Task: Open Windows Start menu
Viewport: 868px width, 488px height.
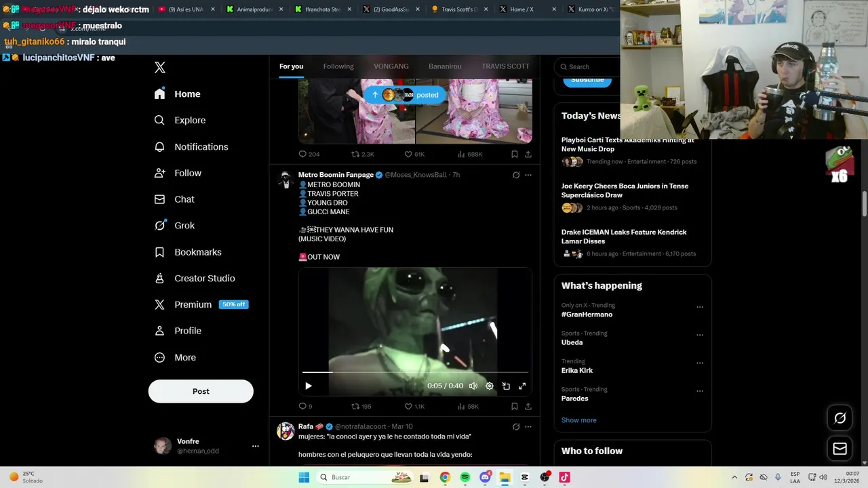Action: click(304, 477)
